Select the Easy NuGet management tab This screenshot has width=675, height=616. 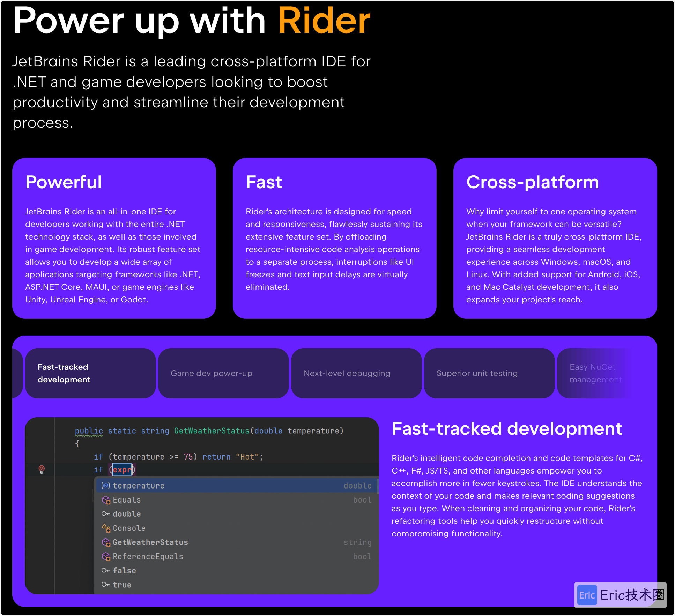pyautogui.click(x=595, y=373)
